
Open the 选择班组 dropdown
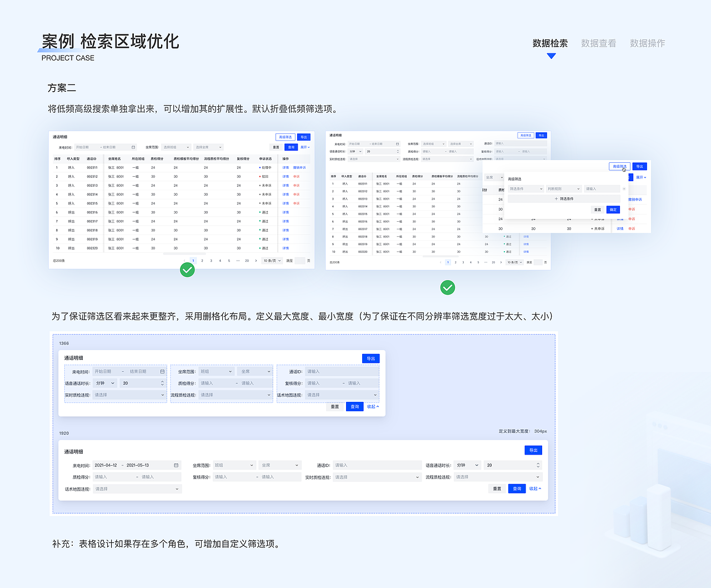click(x=176, y=147)
